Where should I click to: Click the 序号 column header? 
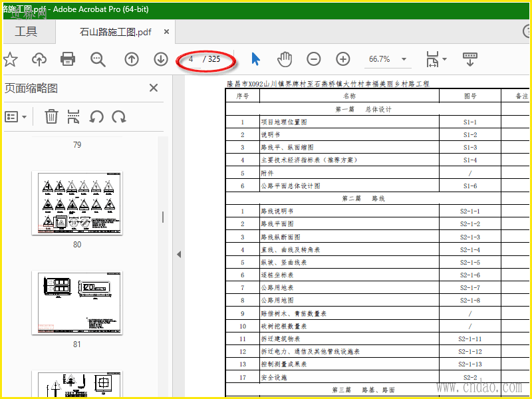point(242,96)
